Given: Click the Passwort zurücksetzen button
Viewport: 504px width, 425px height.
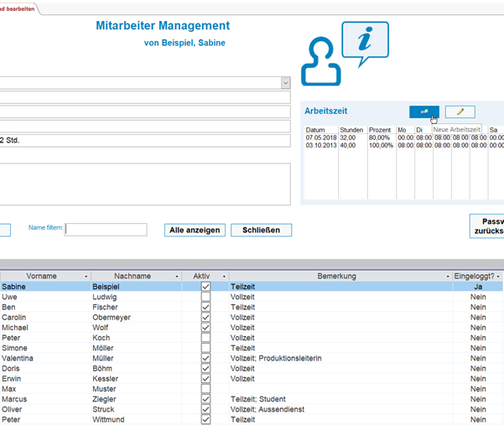Looking at the screenshot, I should pos(486,226).
